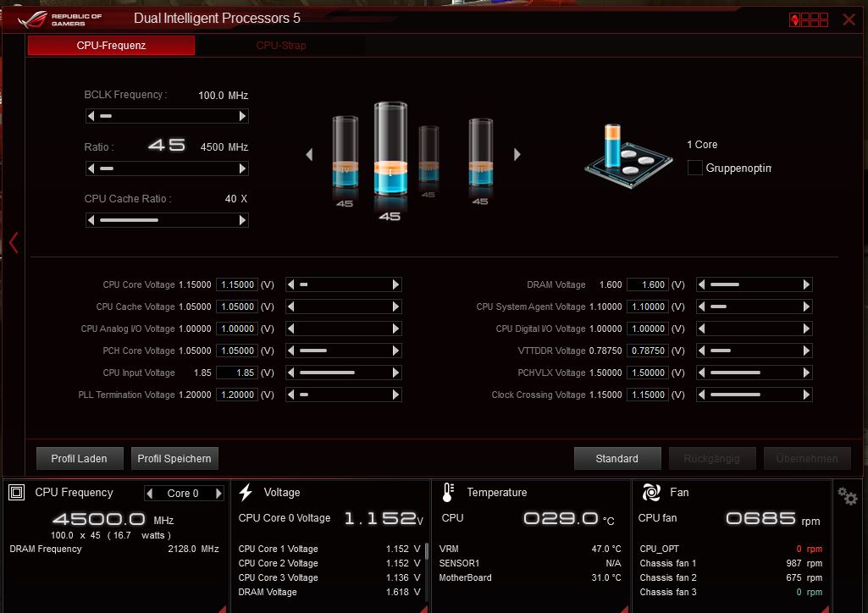Click the Übernehmen button

click(807, 459)
